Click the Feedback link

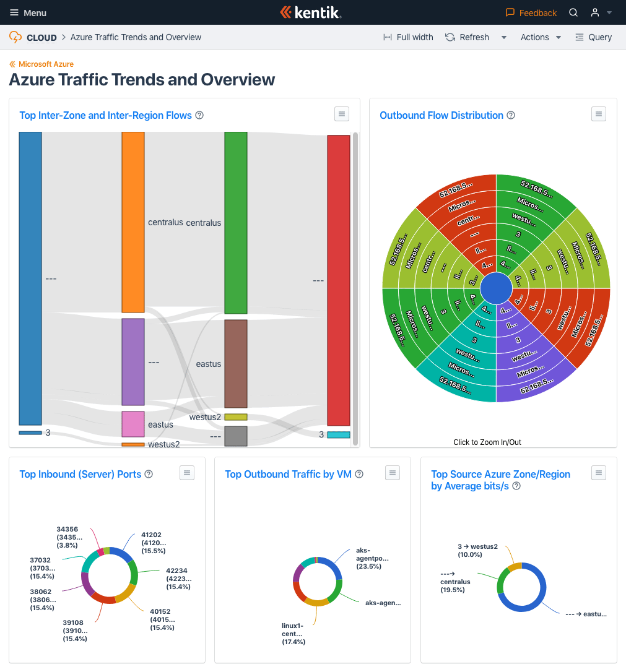point(531,12)
